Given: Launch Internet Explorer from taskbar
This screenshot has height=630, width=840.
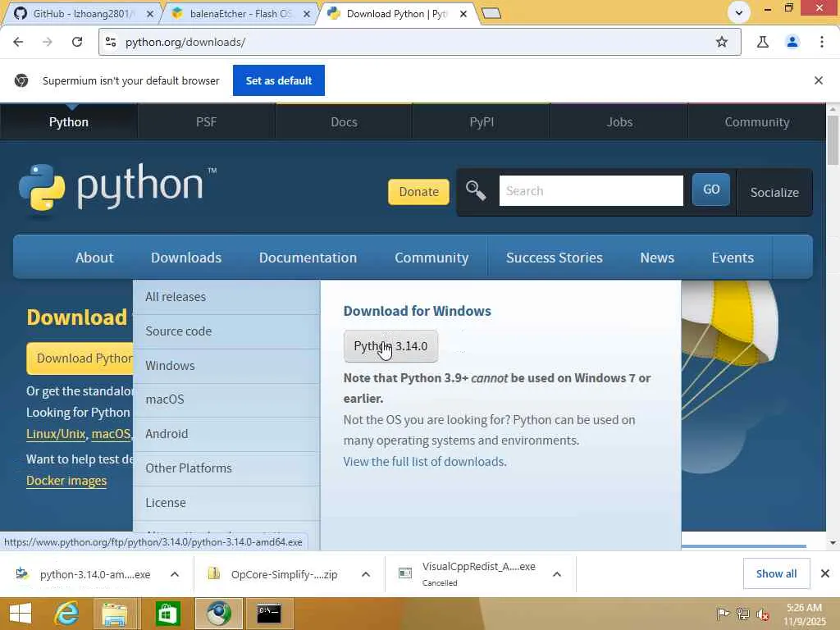Looking at the screenshot, I should point(66,614).
